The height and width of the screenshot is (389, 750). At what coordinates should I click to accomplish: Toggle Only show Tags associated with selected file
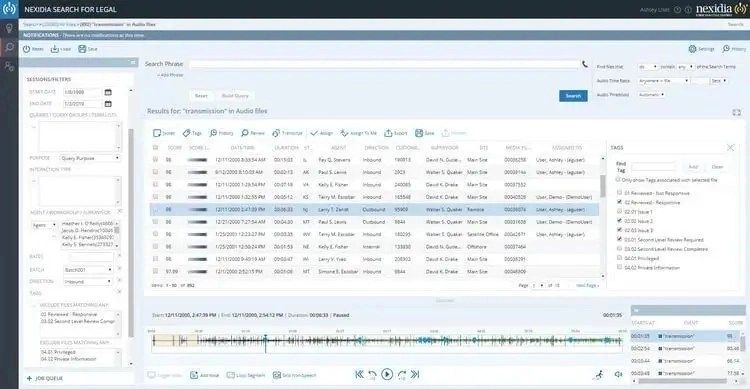[618, 179]
